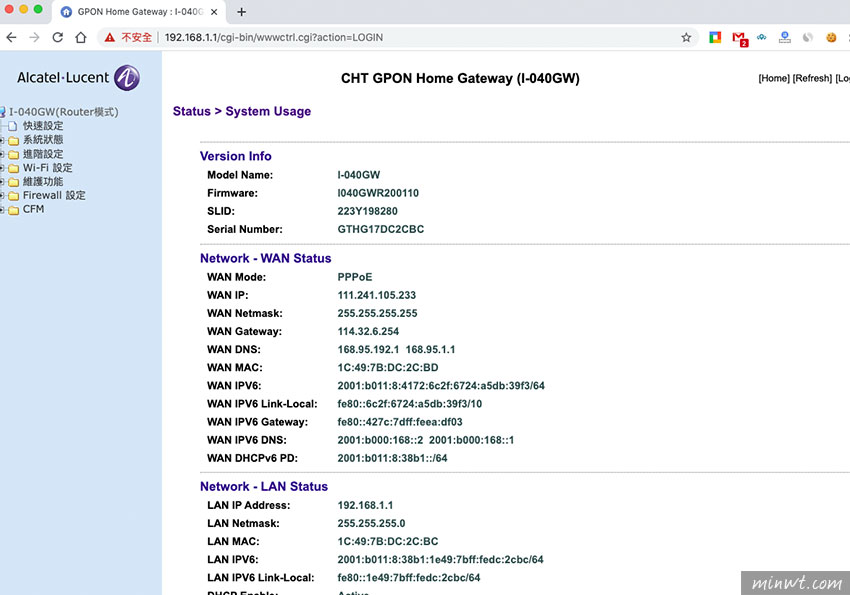Open a new browser tab

pos(242,12)
